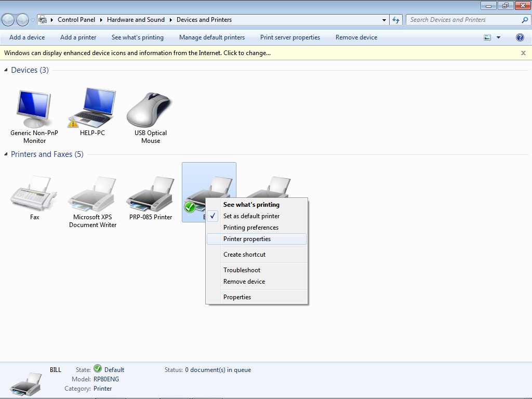Open the change view dropdown arrow

498,37
